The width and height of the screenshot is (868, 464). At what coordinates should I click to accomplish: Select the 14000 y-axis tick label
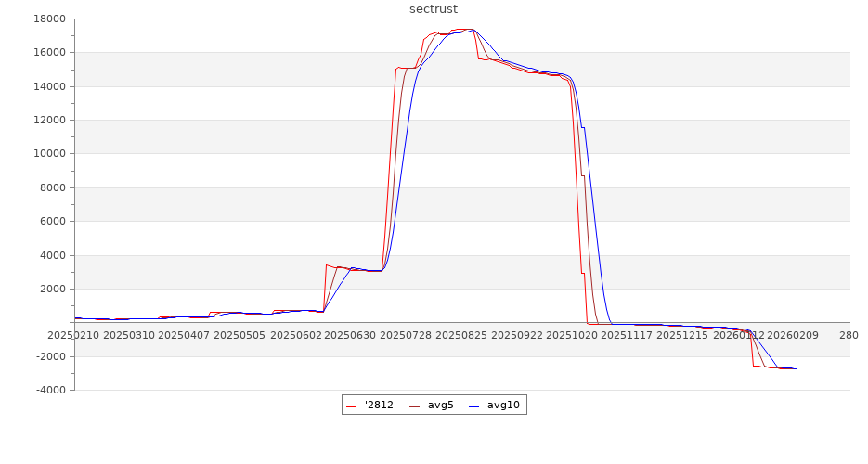coord(47,86)
